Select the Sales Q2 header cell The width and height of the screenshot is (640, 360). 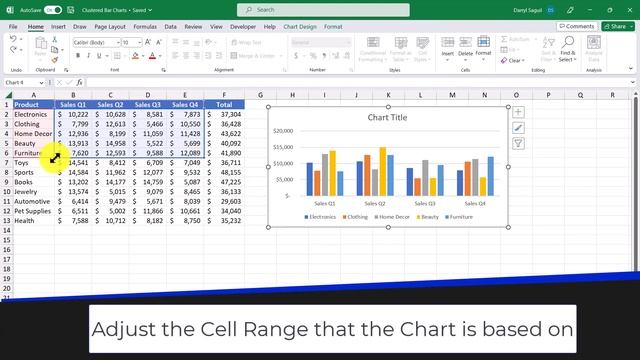pyautogui.click(x=110, y=104)
